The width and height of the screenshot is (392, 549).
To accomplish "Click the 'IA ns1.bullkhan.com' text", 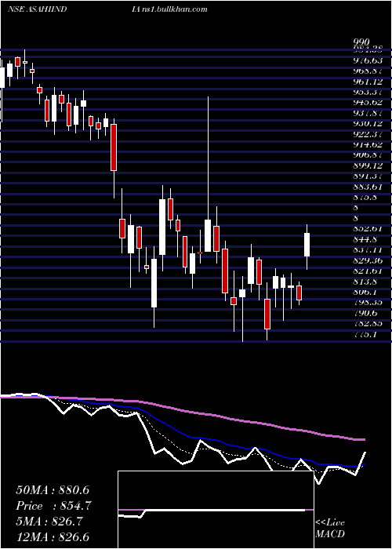I will tap(169, 9).
